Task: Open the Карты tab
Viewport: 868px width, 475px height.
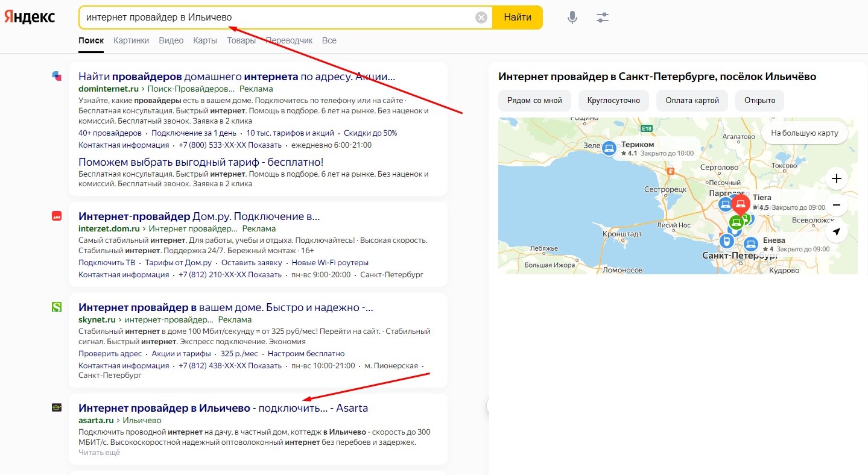Action: (205, 40)
